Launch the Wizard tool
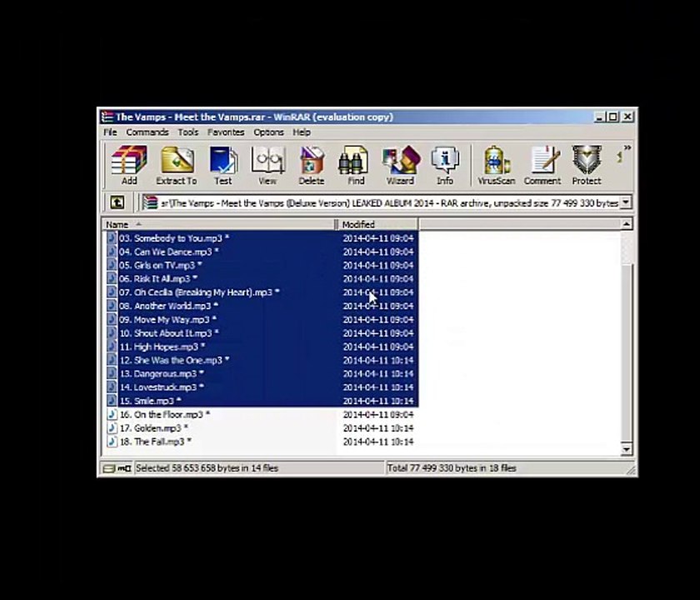 tap(400, 165)
